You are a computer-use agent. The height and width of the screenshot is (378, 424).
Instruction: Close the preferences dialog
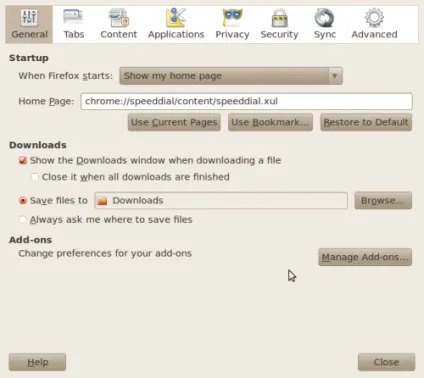pos(386,362)
